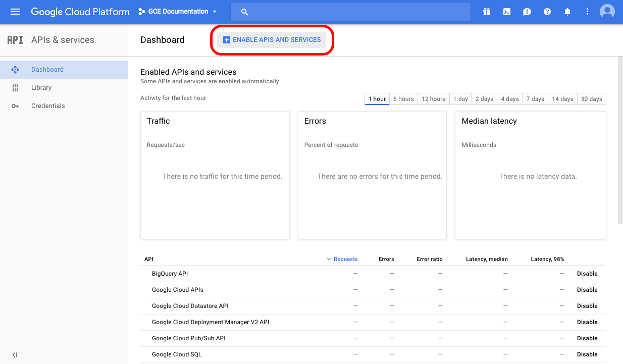Image resolution: width=623 pixels, height=364 pixels.
Task: Select the 2 days time range
Action: point(484,99)
